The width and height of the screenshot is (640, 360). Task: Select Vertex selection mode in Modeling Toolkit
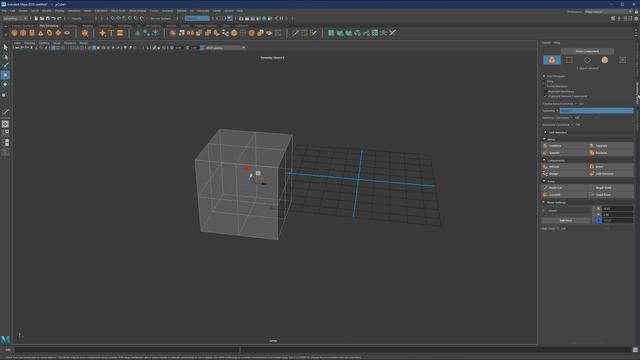tap(569, 60)
